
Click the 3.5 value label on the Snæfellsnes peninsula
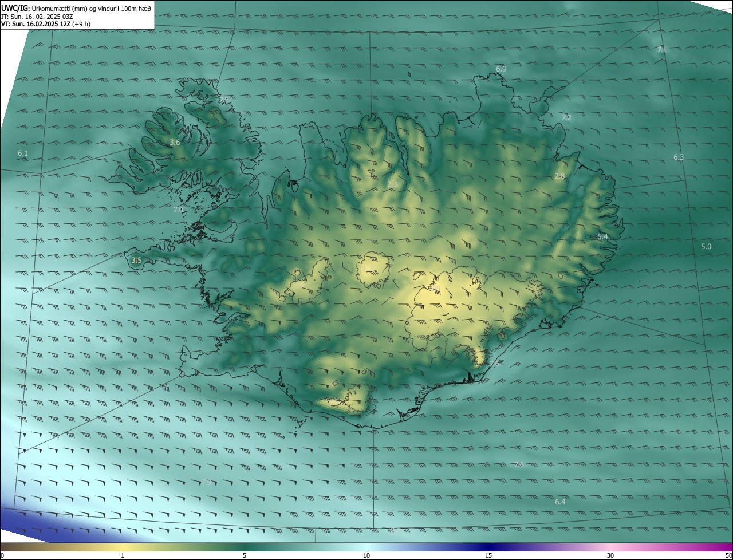(136, 261)
